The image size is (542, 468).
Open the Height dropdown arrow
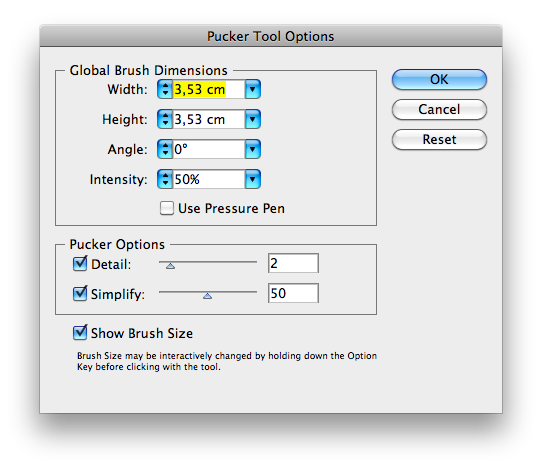(253, 120)
